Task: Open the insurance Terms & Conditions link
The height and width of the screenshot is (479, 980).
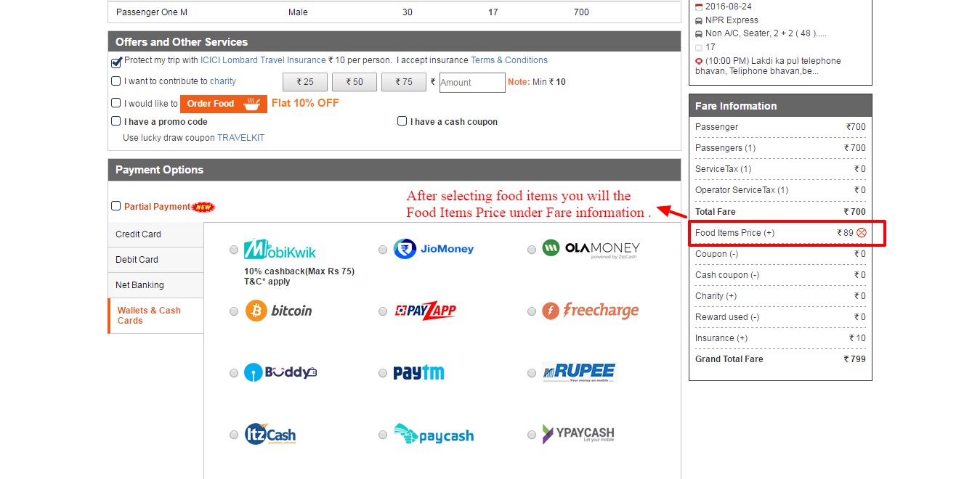Action: 509,60
